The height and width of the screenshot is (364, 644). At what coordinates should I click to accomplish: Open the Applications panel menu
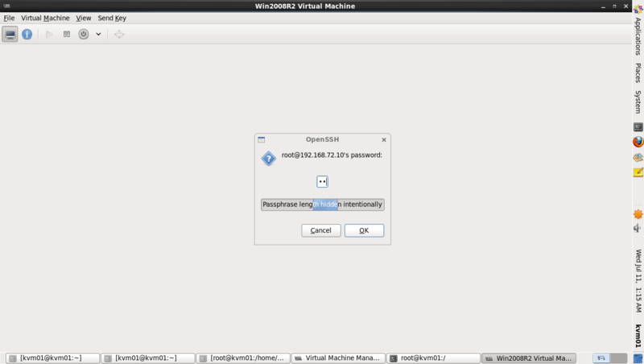click(638, 36)
